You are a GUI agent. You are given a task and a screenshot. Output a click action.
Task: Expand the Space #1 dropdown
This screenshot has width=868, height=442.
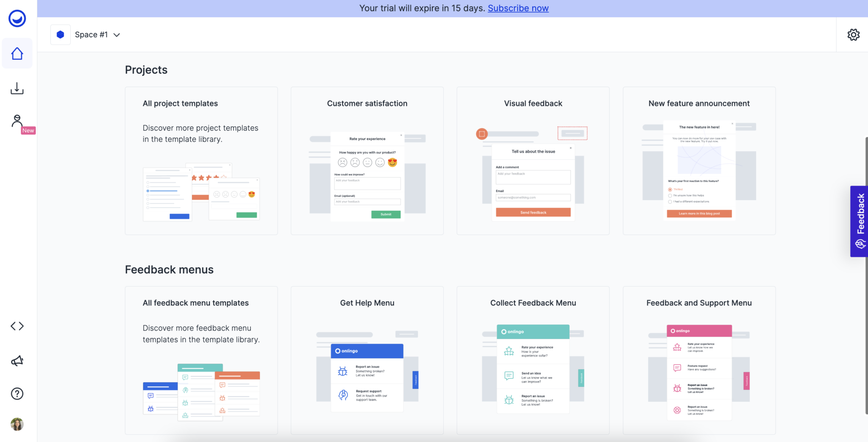(x=117, y=35)
